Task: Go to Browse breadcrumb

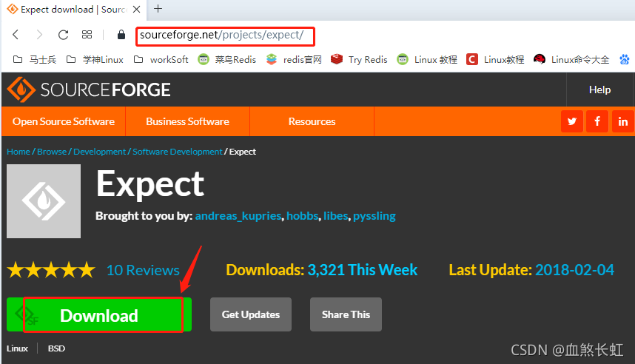Action: [52, 152]
